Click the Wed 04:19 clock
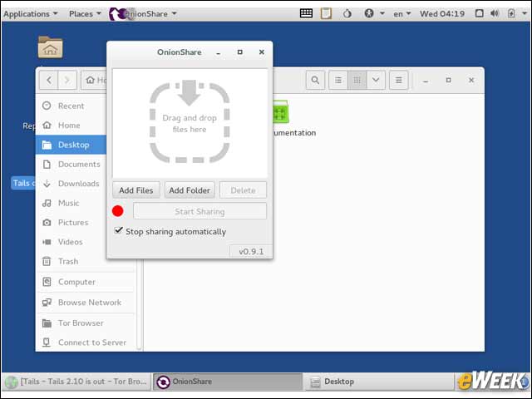 (442, 14)
